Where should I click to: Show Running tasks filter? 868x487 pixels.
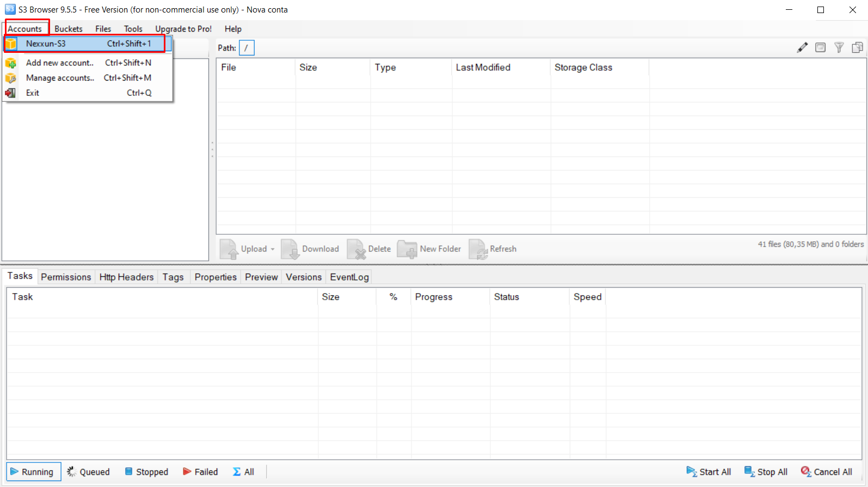point(34,472)
